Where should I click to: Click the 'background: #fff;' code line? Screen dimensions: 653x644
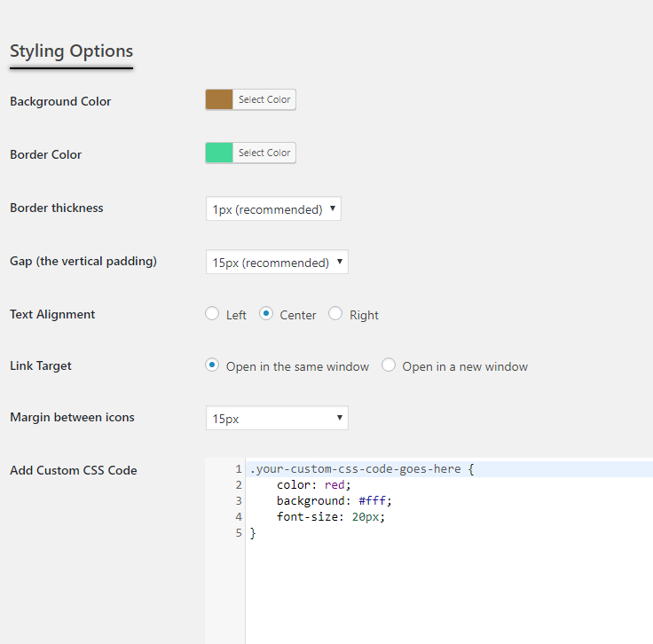[x=334, y=501]
